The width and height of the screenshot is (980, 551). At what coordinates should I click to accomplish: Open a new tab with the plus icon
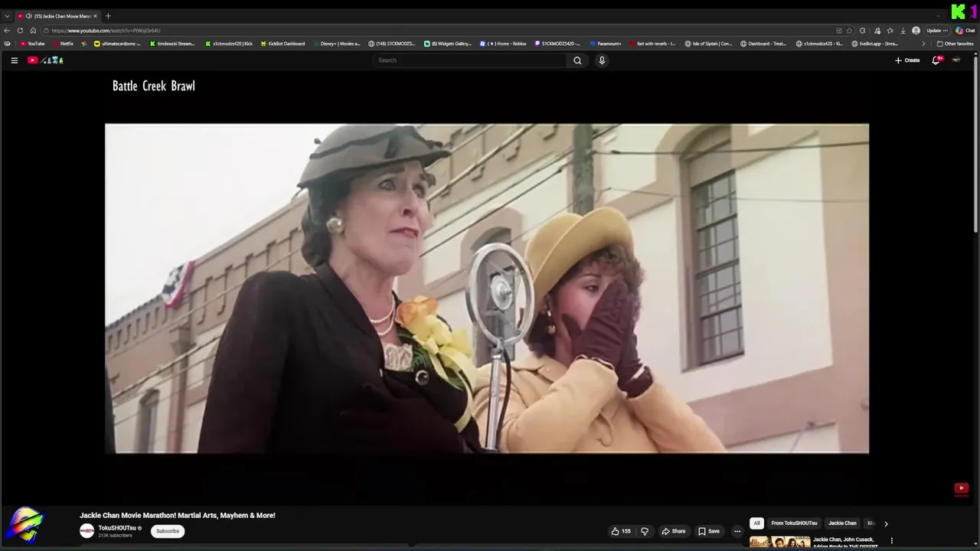108,16
